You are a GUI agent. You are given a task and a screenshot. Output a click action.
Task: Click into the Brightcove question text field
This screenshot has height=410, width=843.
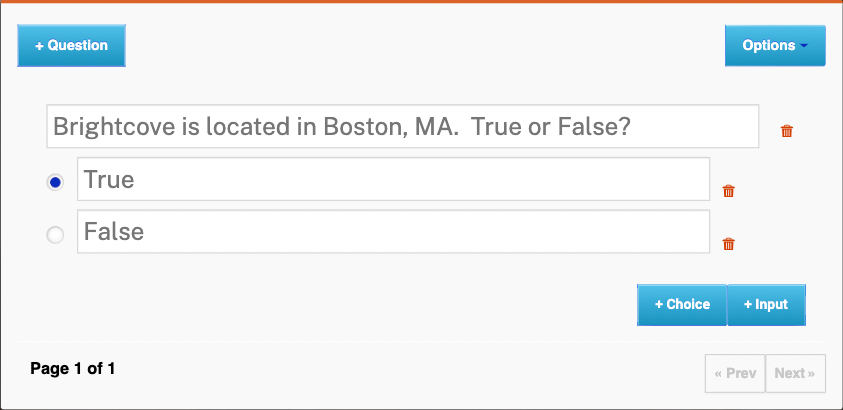point(402,127)
